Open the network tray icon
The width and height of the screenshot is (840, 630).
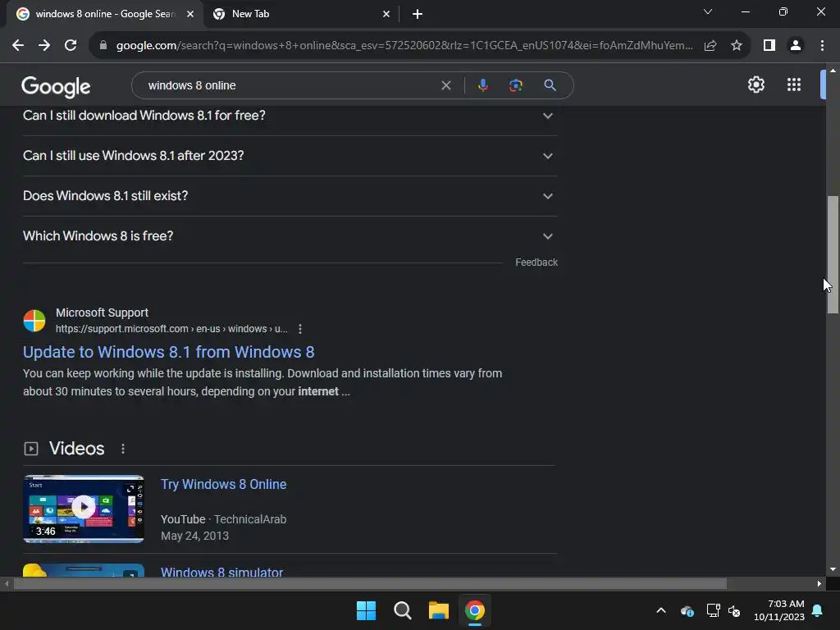tap(713, 610)
